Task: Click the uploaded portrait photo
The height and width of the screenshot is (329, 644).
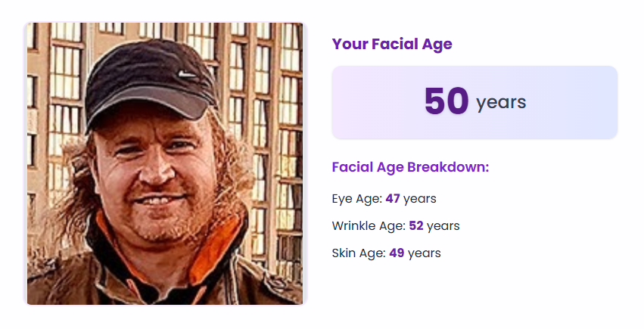Action: click(165, 163)
